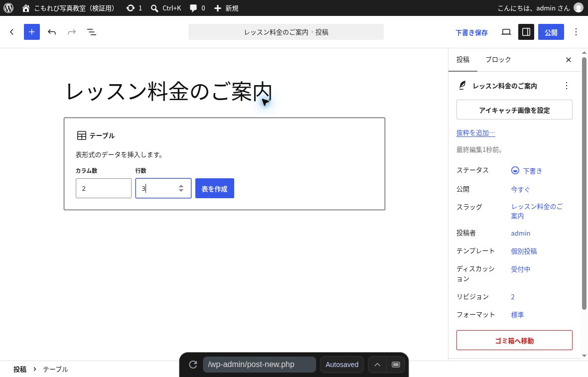
Task: Open the ディスカッション 受付中 settings
Action: (521, 269)
